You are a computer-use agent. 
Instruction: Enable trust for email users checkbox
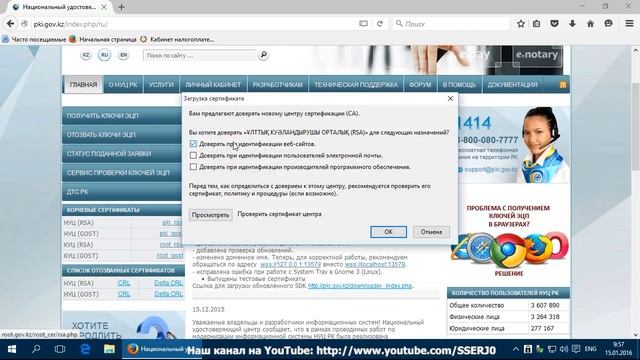point(193,155)
